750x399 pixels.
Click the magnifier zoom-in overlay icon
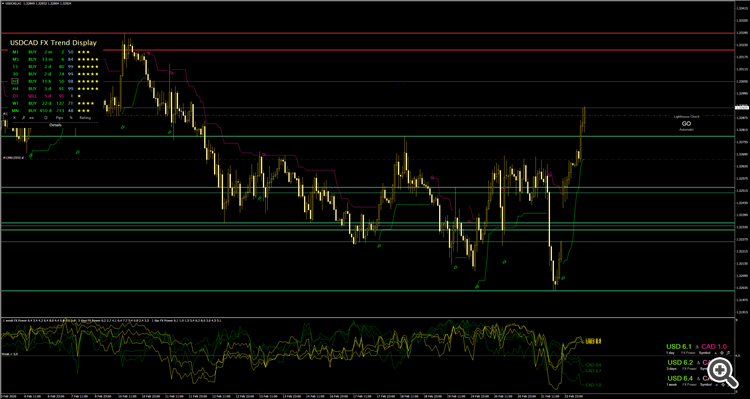[x=722, y=371]
